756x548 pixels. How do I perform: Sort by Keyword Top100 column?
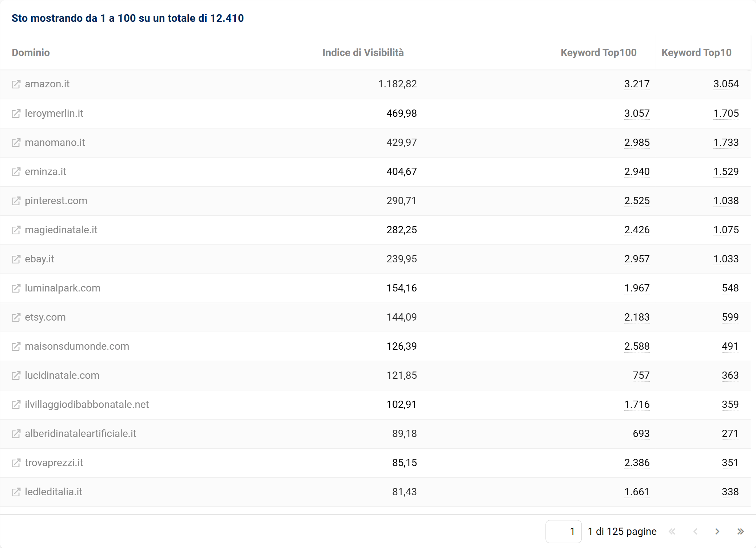pos(598,53)
